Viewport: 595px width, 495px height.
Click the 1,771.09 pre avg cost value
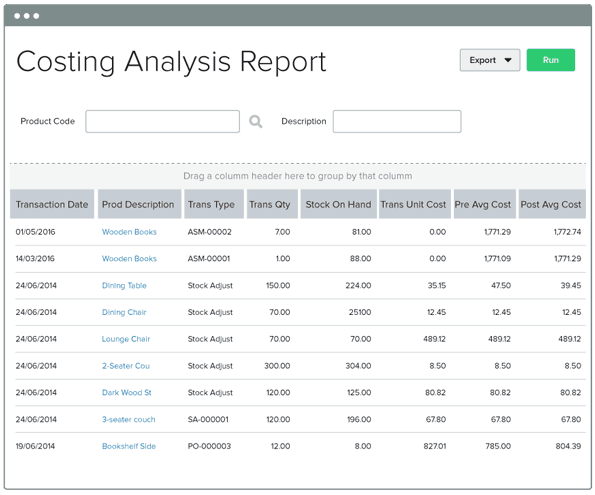497,259
